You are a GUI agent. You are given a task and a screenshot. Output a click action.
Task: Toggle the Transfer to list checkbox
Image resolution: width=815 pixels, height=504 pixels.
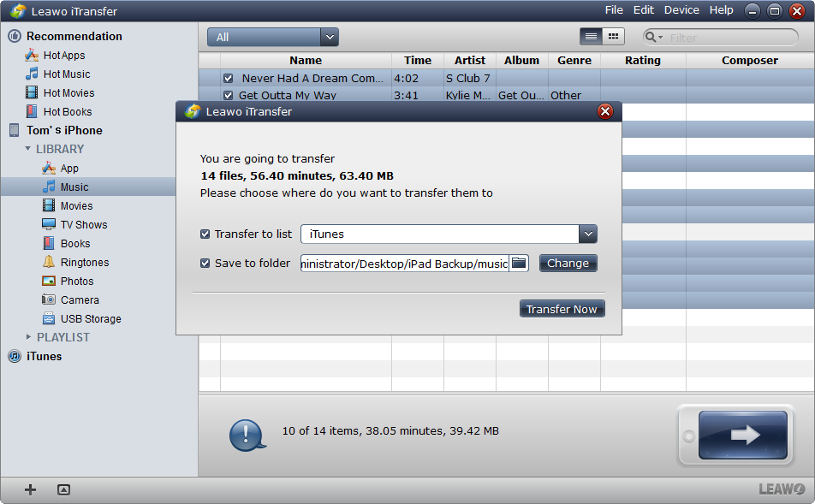coord(205,234)
